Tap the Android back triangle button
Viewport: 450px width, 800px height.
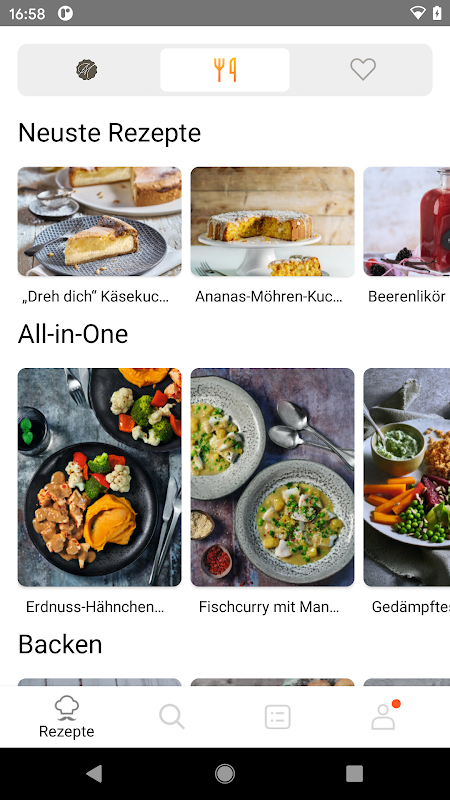pos(94,773)
